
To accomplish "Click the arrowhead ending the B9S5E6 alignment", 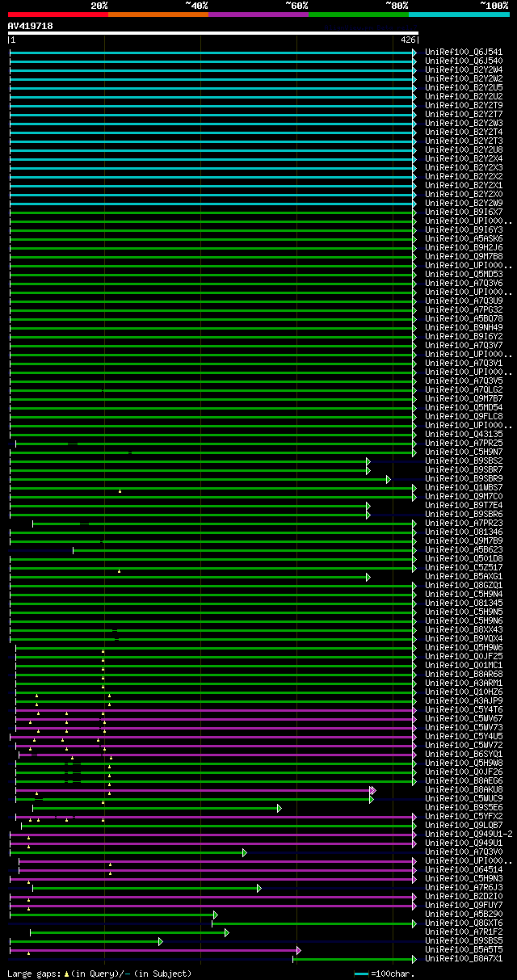I will pos(280,807).
